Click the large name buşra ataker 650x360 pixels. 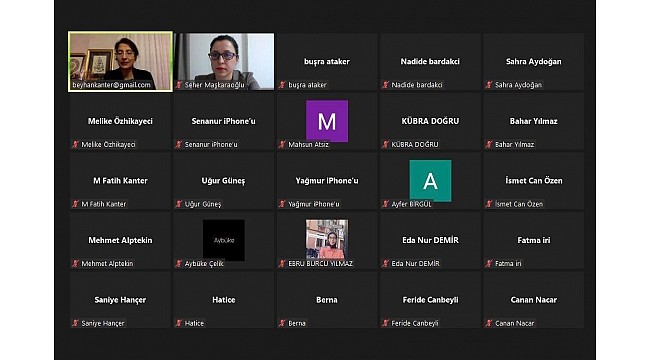click(x=327, y=61)
